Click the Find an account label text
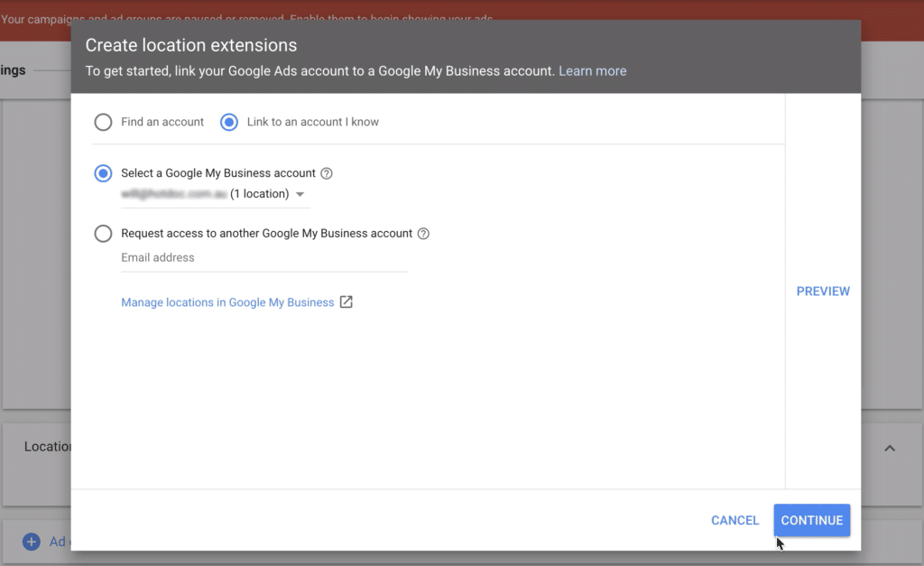This screenshot has width=924, height=566. [162, 122]
